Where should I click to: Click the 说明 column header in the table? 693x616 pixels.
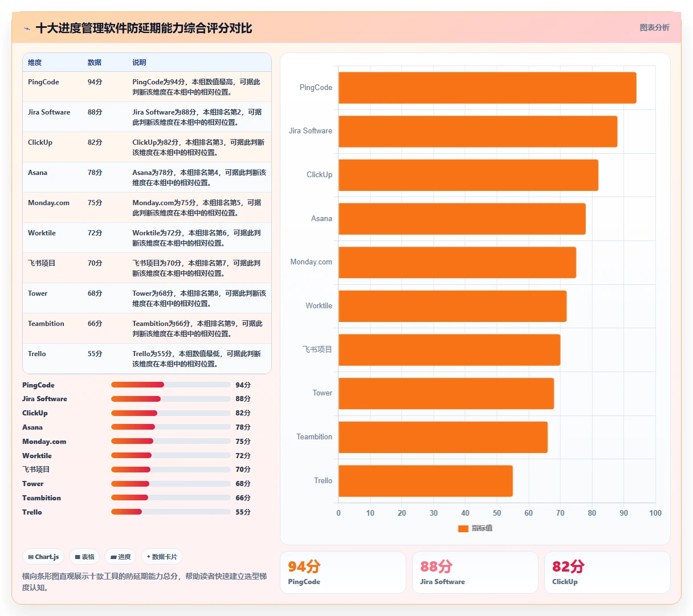(139, 63)
